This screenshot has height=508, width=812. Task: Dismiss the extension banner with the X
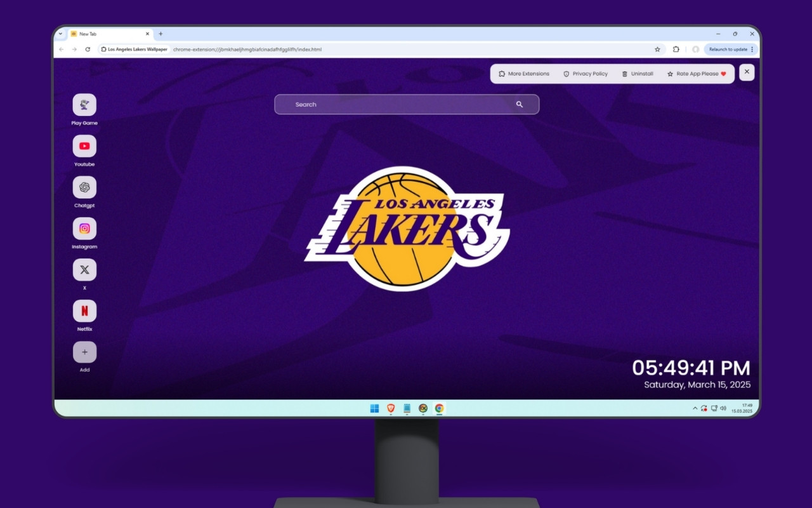[746, 72]
